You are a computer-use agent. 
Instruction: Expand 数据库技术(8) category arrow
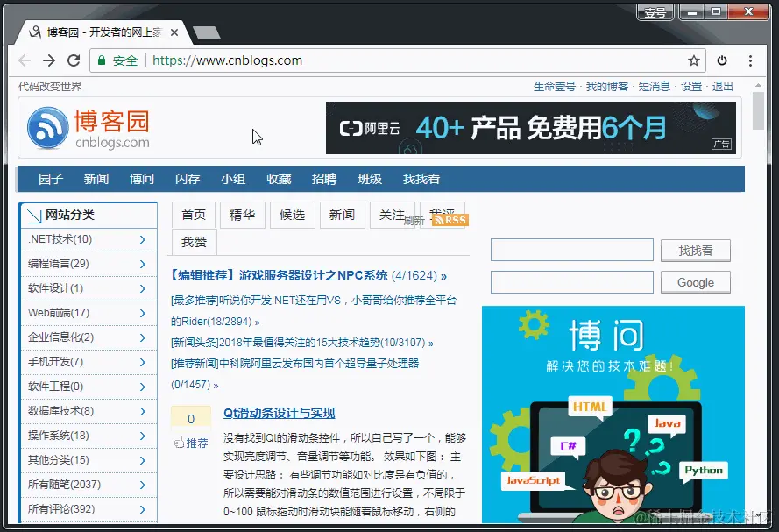pyautogui.click(x=143, y=411)
